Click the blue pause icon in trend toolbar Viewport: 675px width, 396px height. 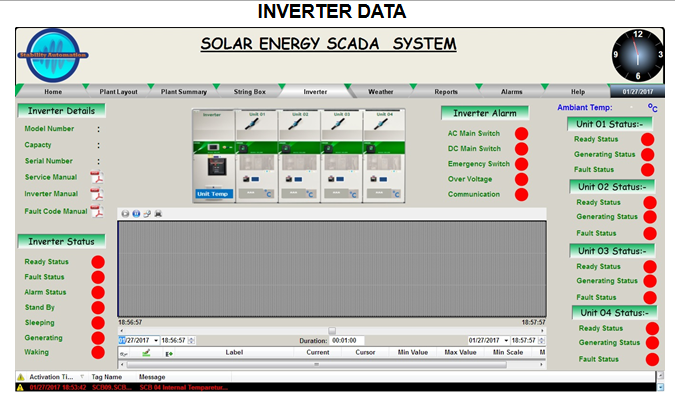point(136,213)
